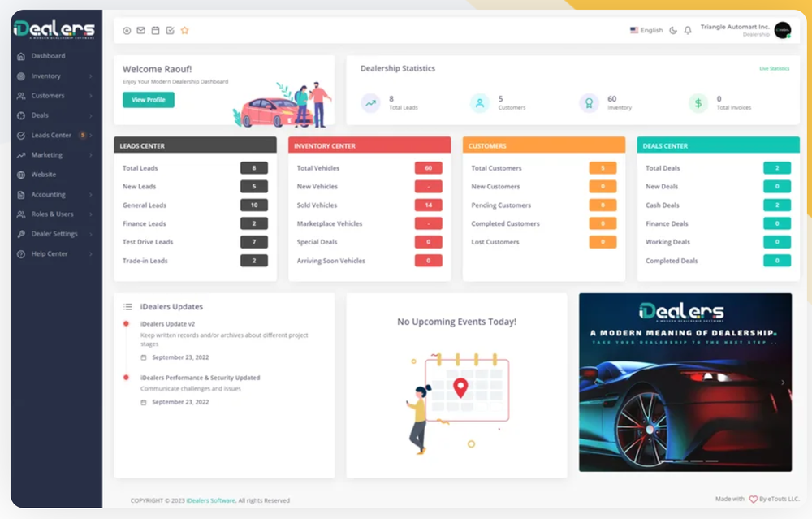The image size is (812, 519).
Task: Expand the Dealer Settings menu
Action: point(54,234)
